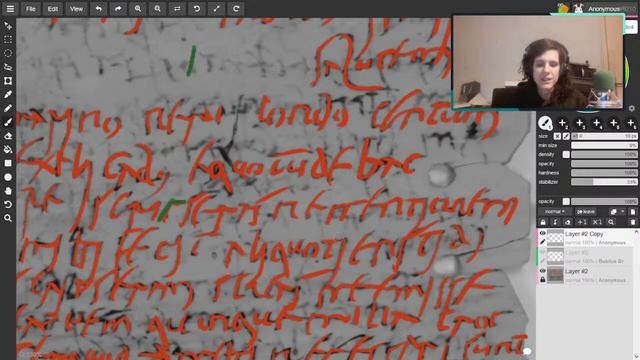This screenshot has height=360, width=640.
Task: Click the plus-one layer button
Action: (x=582, y=222)
